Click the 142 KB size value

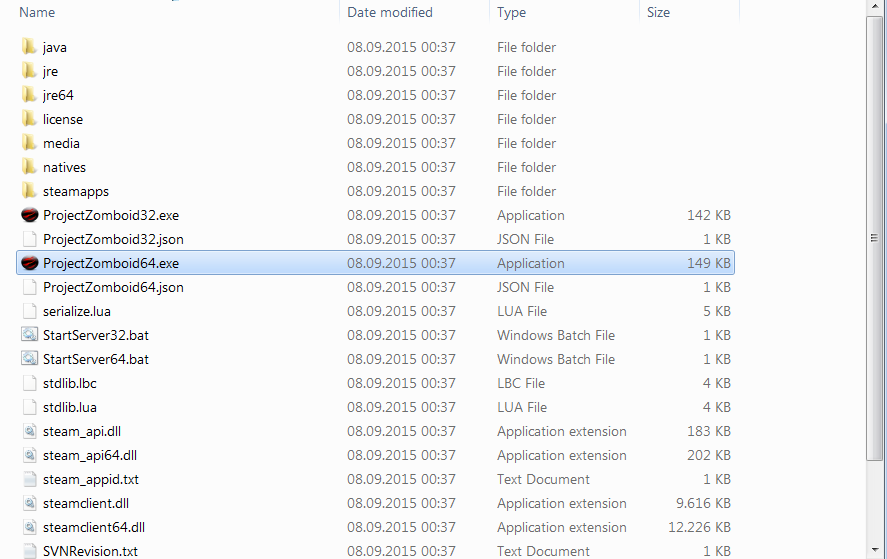(709, 216)
